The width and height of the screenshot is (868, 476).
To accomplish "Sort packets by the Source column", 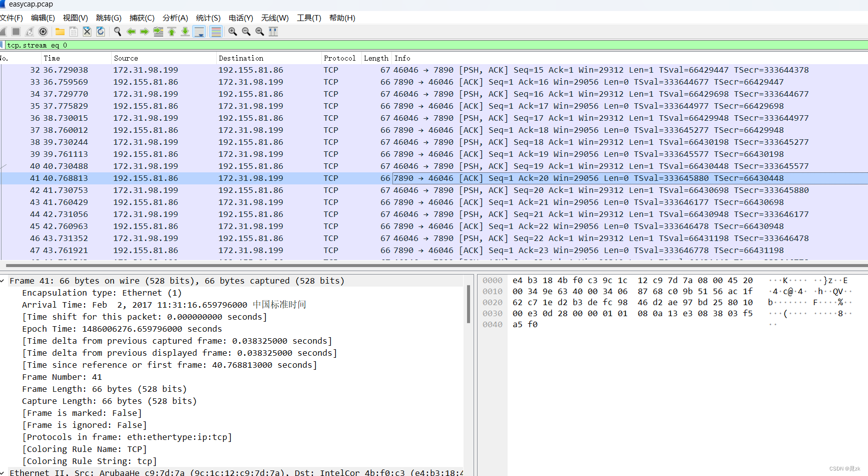I will click(126, 58).
